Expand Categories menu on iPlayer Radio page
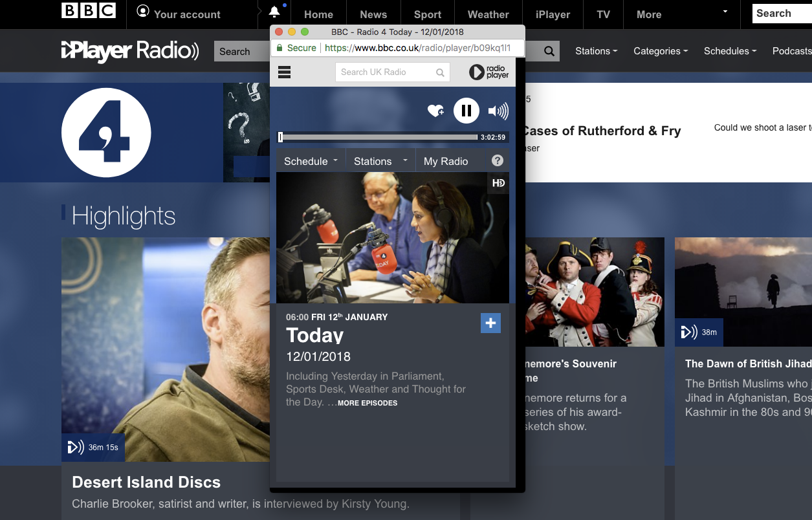The width and height of the screenshot is (812, 520). tap(661, 51)
